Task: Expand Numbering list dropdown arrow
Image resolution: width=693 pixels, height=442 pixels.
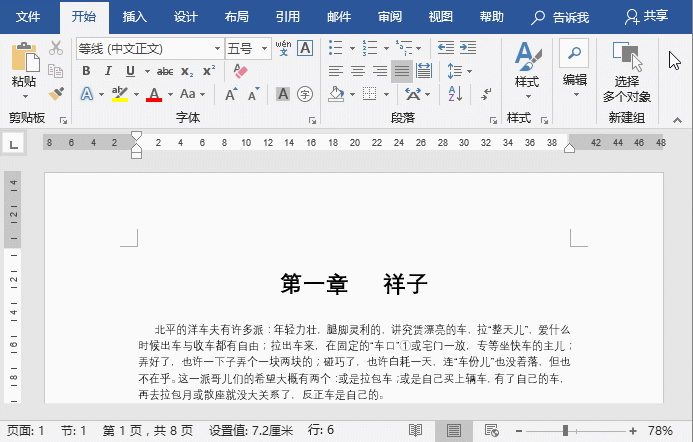Action: click(x=386, y=48)
